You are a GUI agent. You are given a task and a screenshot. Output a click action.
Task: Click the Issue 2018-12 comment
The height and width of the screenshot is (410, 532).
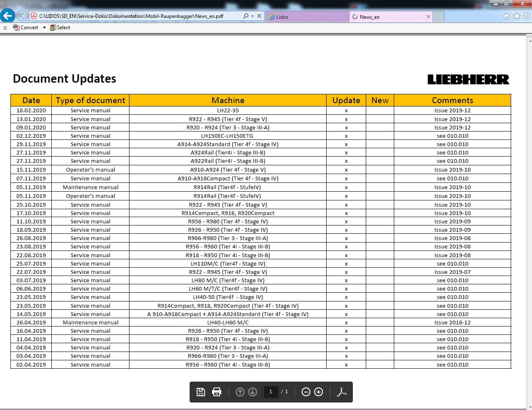coord(453,322)
